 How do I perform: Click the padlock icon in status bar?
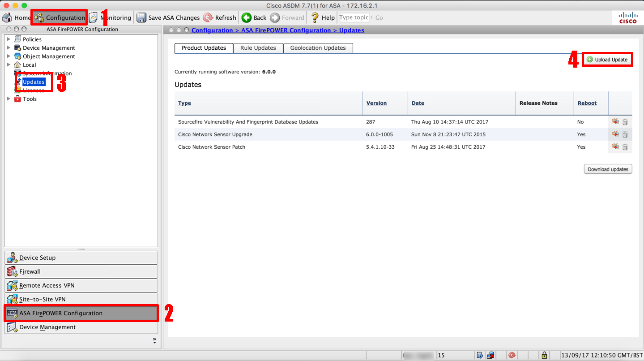pyautogui.click(x=544, y=355)
